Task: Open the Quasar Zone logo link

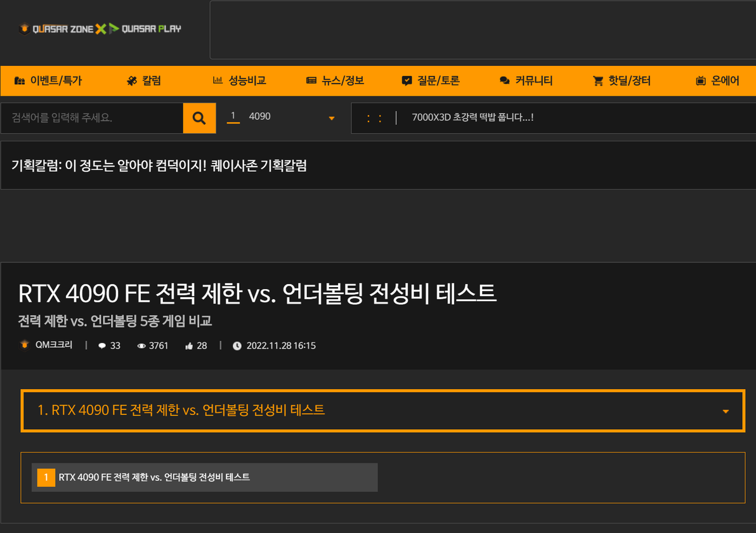Action: [56, 29]
